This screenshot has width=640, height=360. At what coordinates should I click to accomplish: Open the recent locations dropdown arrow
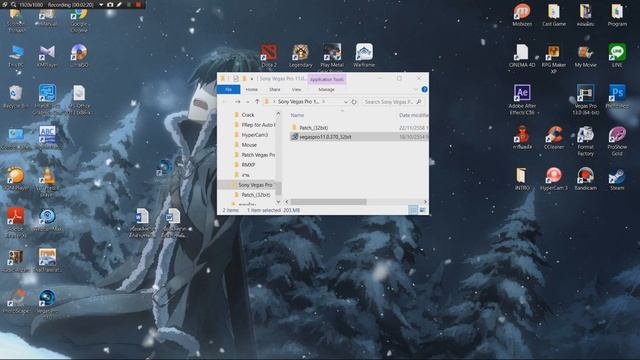click(x=247, y=102)
